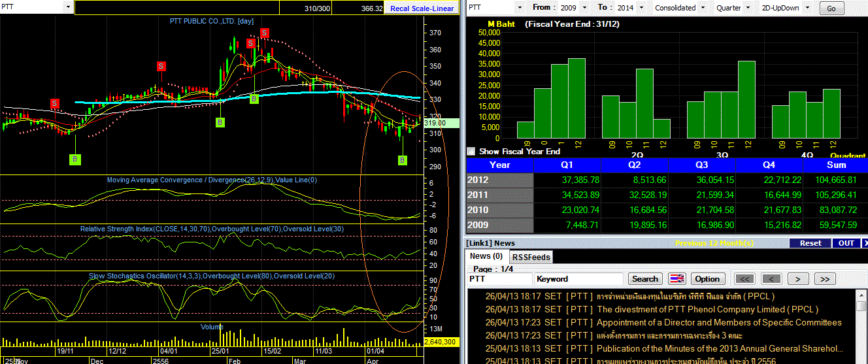Click the Year column header
Screen dimensions: 868x364
499,165
